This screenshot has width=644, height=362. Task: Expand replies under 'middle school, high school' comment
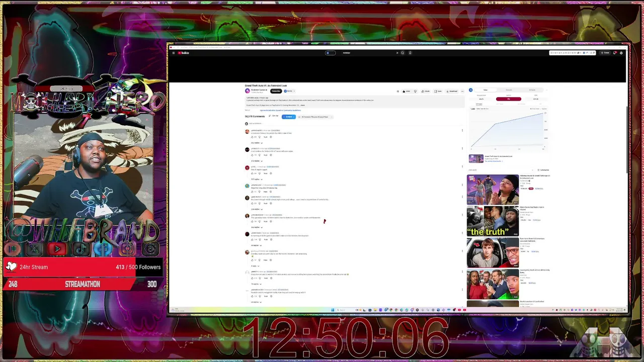(x=257, y=209)
